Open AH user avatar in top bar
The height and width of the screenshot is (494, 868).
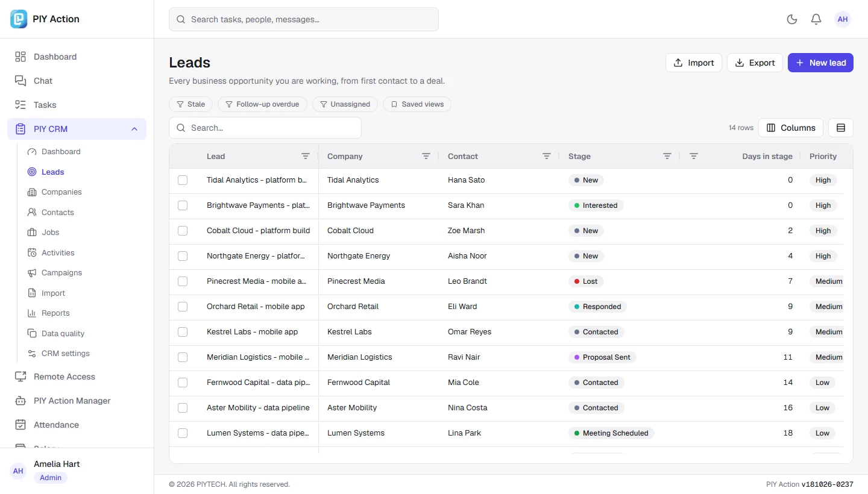coord(843,19)
